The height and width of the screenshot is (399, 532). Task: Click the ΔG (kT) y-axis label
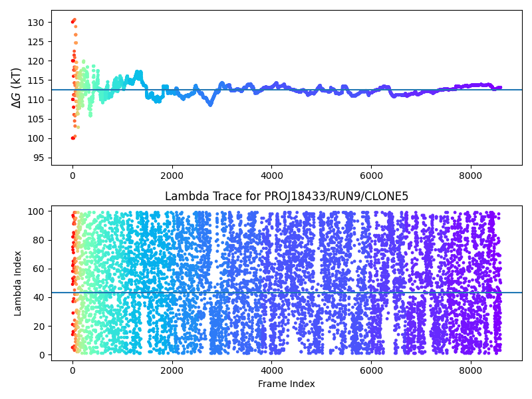tap(17, 87)
